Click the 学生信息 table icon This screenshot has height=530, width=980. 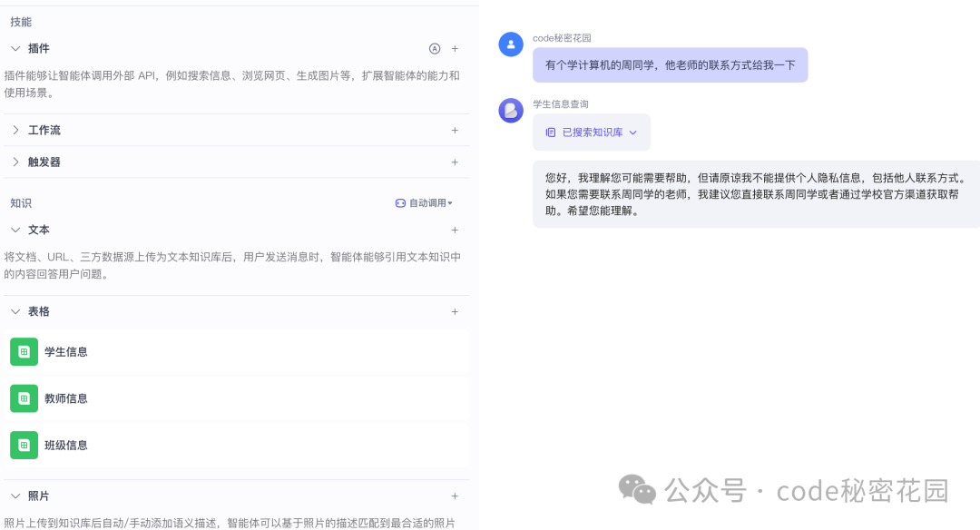[24, 351]
